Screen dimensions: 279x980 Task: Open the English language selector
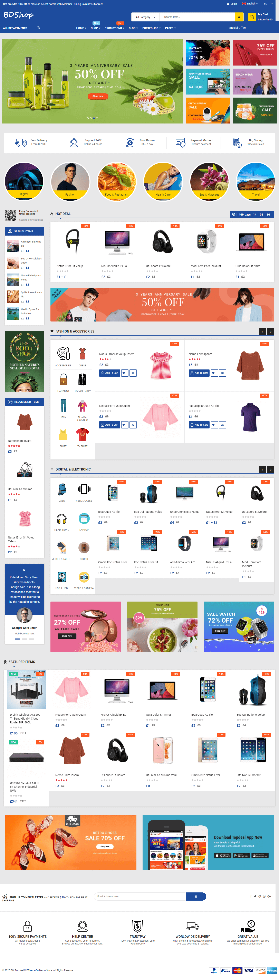(x=250, y=4)
